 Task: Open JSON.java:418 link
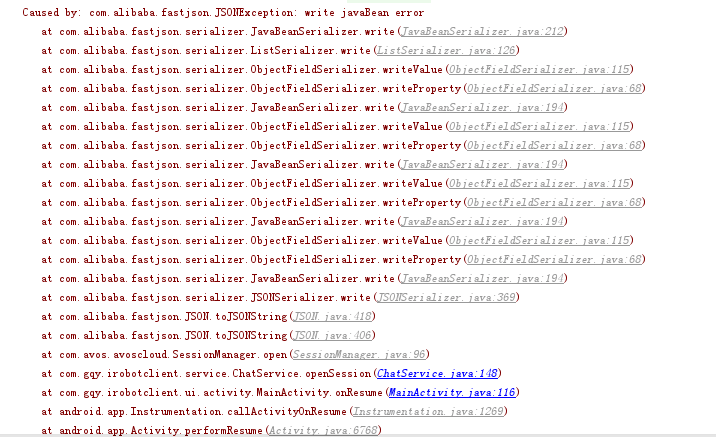tap(332, 316)
